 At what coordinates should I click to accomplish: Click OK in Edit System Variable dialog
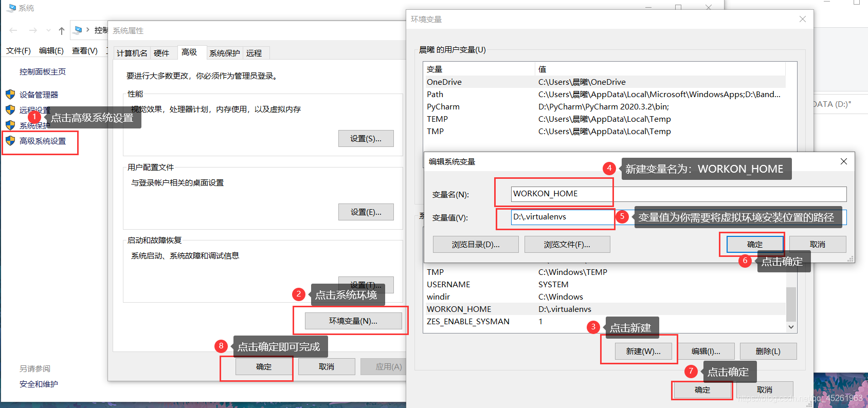coord(755,245)
